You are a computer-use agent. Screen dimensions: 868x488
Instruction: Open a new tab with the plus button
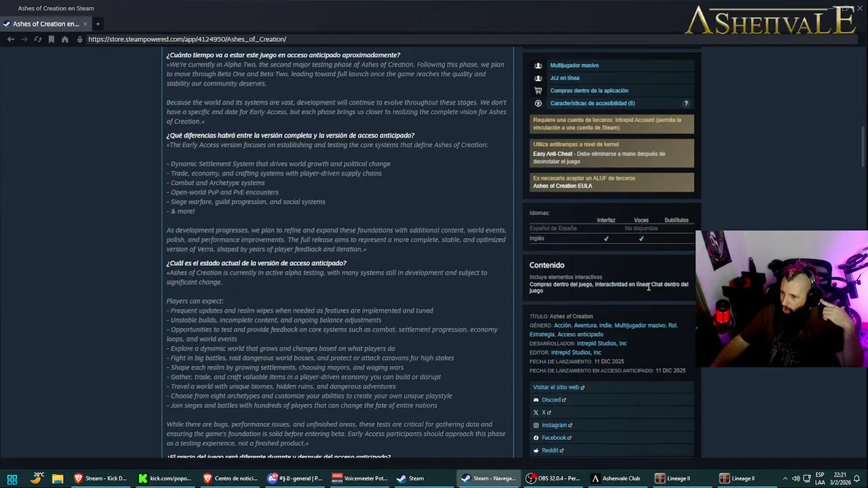click(x=98, y=24)
